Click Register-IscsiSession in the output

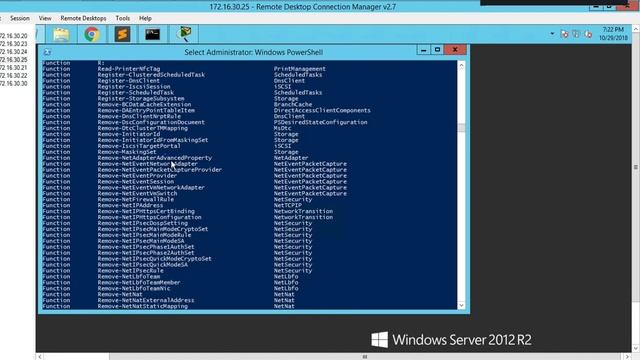[134, 87]
